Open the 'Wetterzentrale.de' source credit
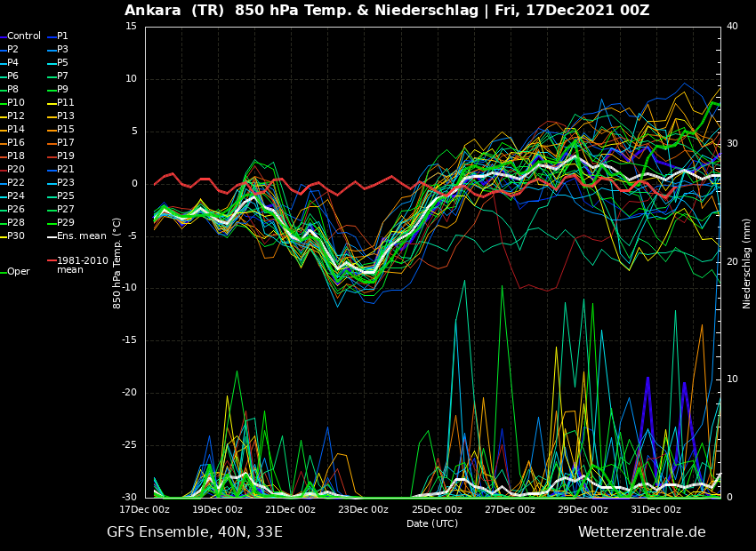This screenshot has height=551, width=756. click(642, 532)
